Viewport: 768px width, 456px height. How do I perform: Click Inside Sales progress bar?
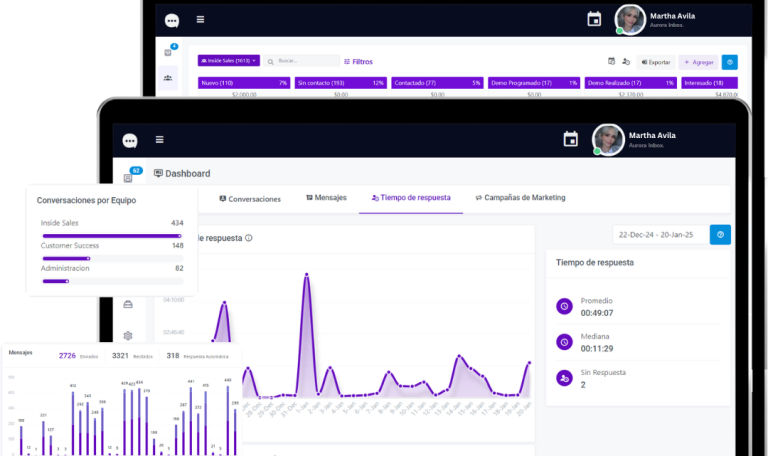113,236
